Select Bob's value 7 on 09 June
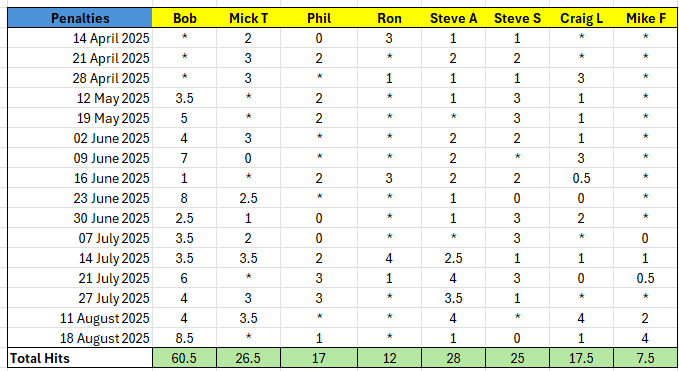This screenshot has height=371, width=679. click(184, 158)
